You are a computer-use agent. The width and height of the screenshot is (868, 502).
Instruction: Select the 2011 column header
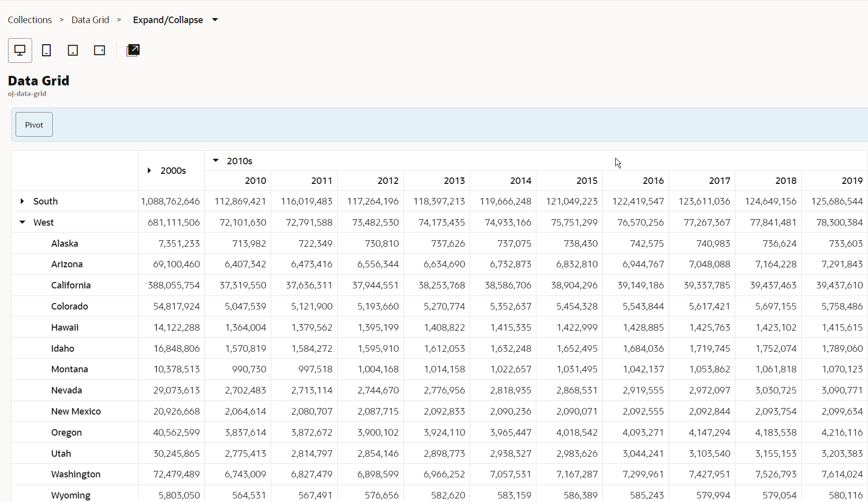[304, 180]
